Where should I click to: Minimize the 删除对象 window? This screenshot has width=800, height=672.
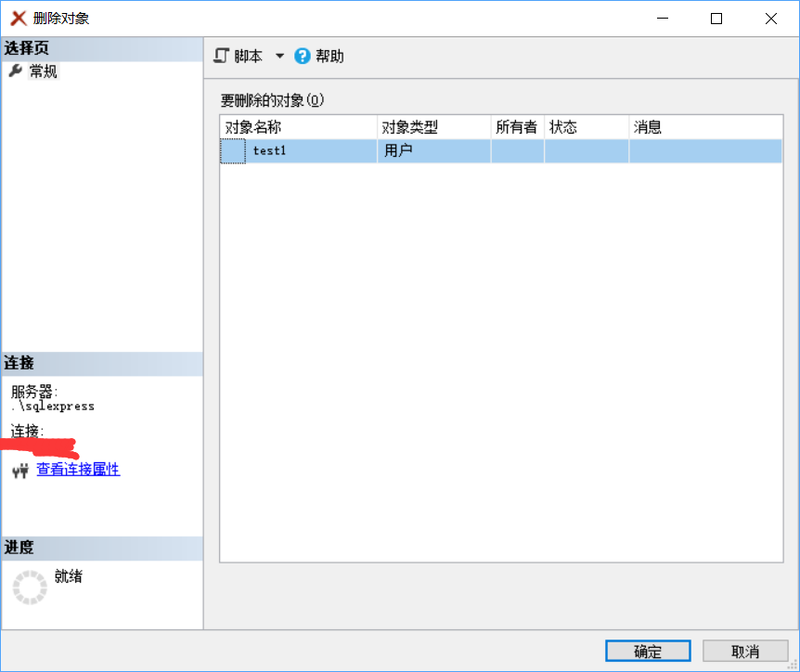pyautogui.click(x=663, y=19)
